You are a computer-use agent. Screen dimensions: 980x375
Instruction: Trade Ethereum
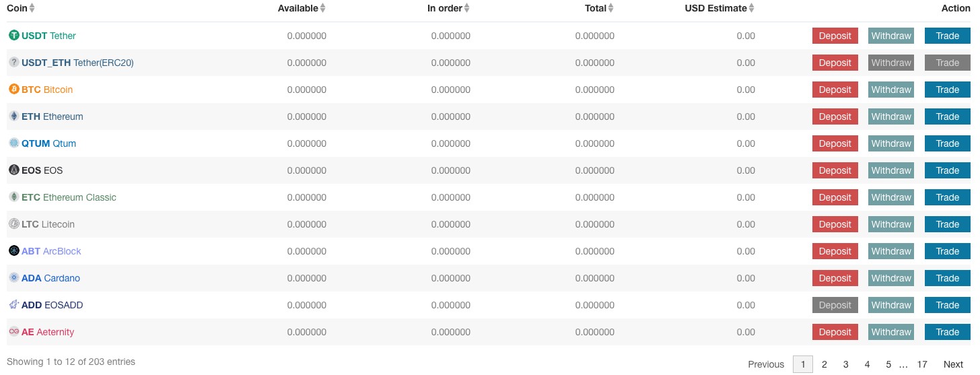pos(948,116)
